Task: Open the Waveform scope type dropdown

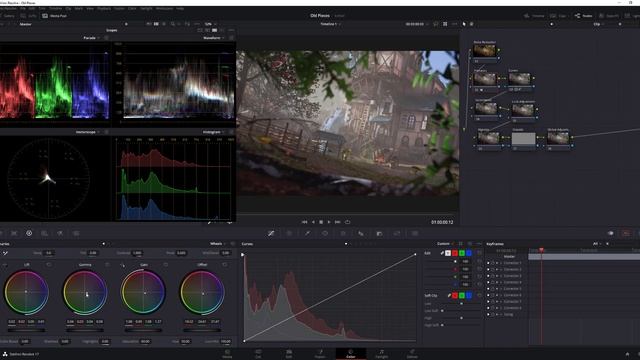Action: [214, 38]
